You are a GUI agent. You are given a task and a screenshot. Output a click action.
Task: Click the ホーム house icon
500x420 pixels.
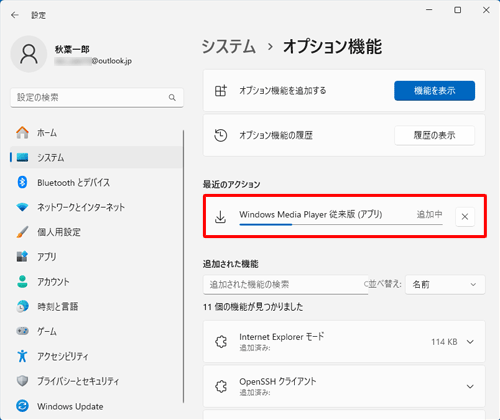22,133
